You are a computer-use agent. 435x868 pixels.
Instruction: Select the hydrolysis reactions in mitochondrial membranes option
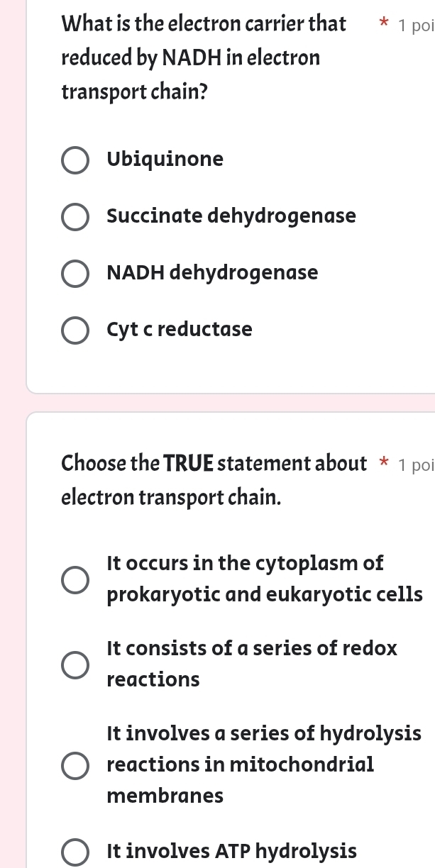point(75,765)
